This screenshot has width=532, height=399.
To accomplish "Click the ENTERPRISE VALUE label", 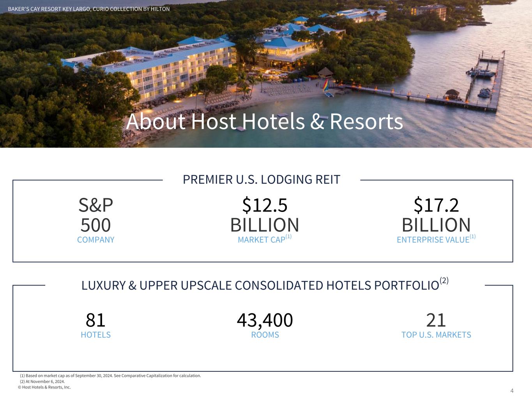I will tap(433, 240).
